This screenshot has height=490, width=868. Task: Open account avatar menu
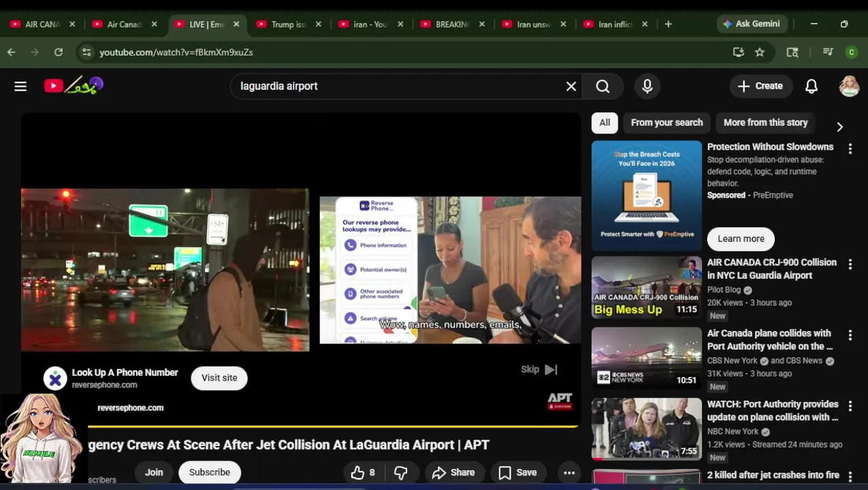point(849,86)
